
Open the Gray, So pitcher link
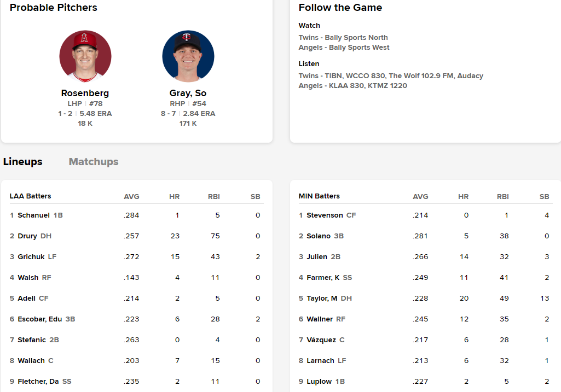coord(188,93)
